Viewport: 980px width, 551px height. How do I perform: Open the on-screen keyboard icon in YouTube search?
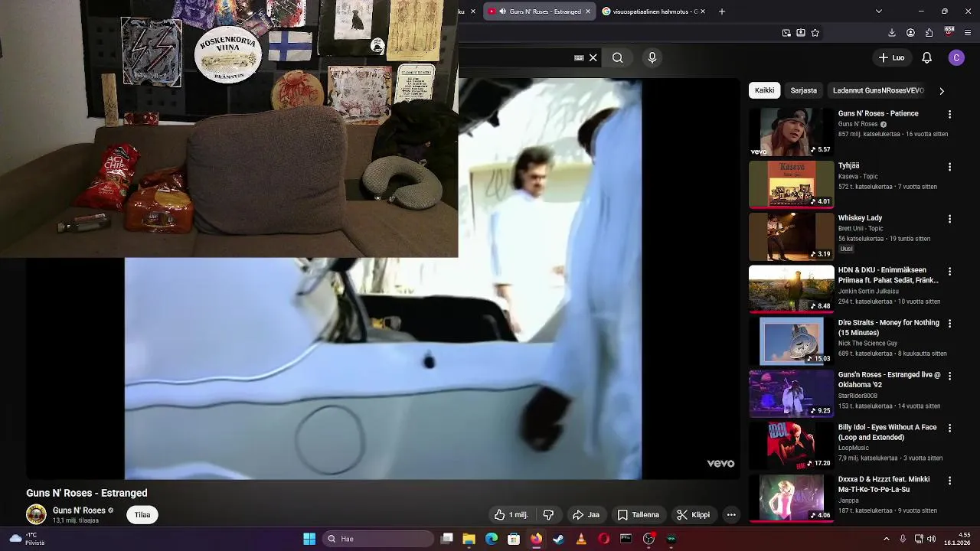coord(579,57)
